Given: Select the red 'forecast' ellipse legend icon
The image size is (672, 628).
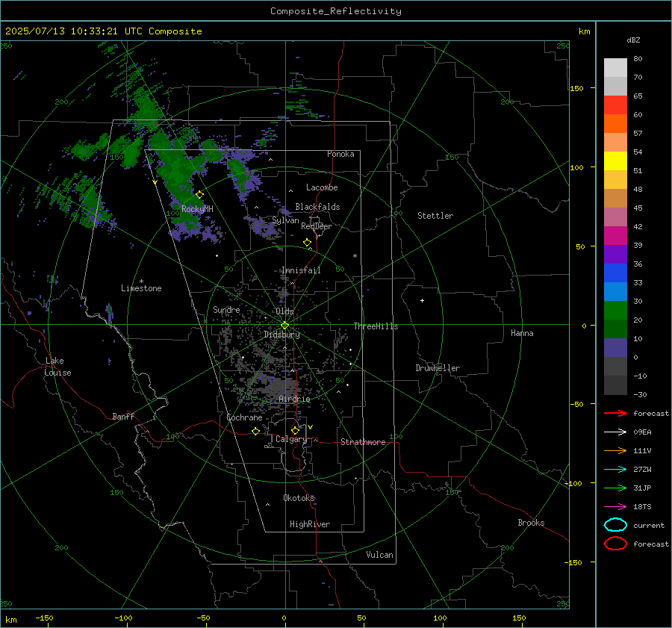Looking at the screenshot, I should click(x=615, y=544).
